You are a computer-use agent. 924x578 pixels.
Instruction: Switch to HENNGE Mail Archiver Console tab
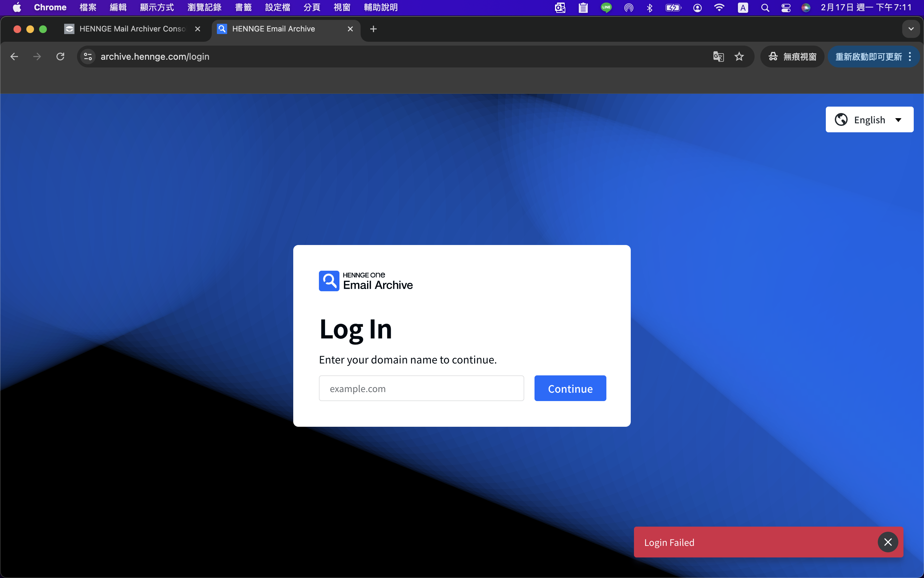click(132, 29)
